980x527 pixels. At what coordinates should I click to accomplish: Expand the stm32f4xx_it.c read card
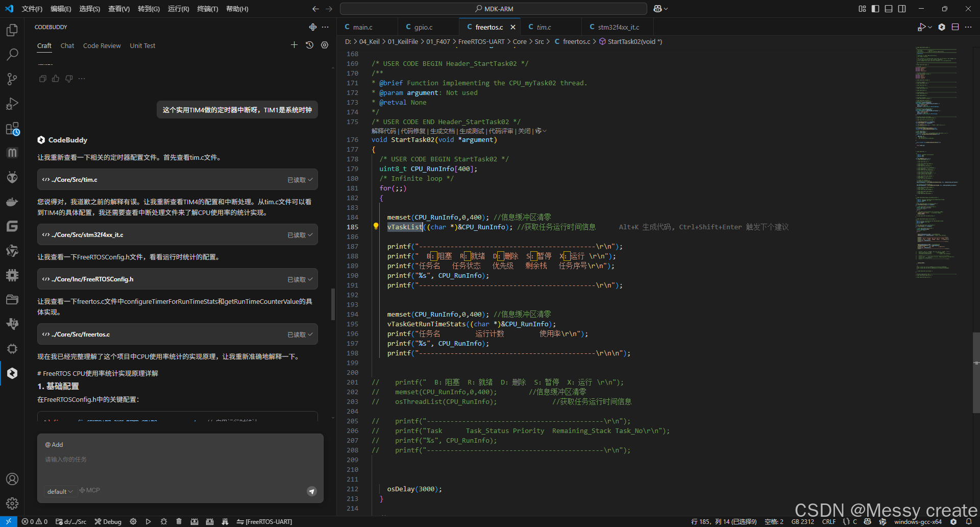178,234
